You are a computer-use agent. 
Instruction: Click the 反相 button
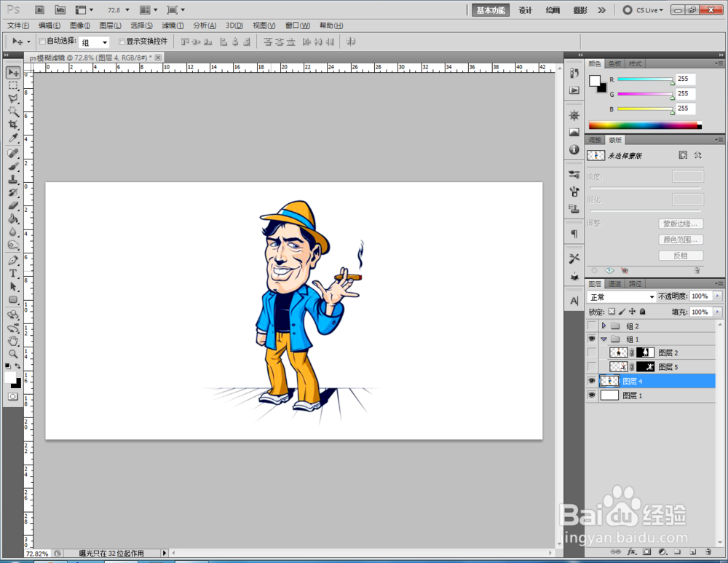681,256
